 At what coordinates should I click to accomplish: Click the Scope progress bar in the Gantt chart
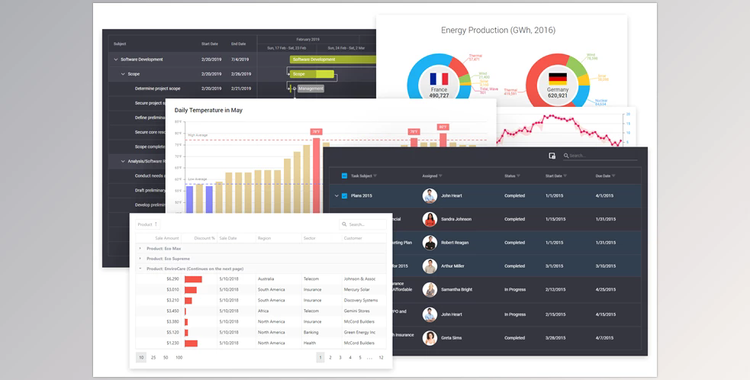point(311,74)
